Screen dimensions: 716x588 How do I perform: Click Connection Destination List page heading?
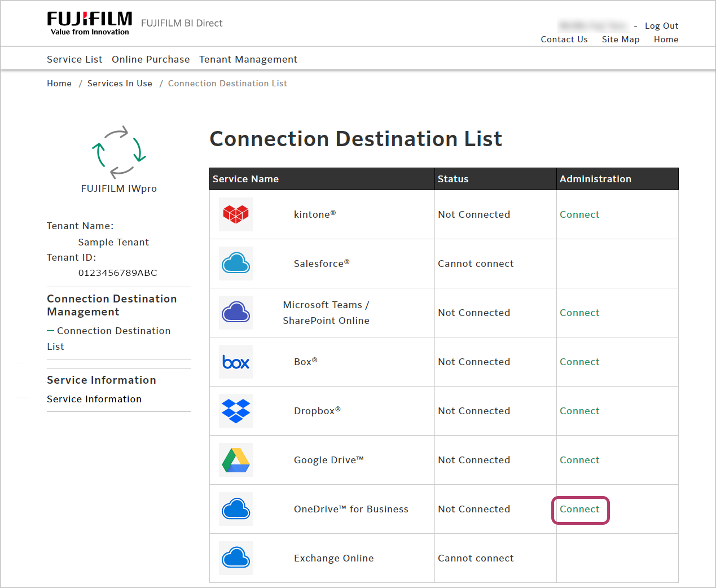pyautogui.click(x=355, y=139)
